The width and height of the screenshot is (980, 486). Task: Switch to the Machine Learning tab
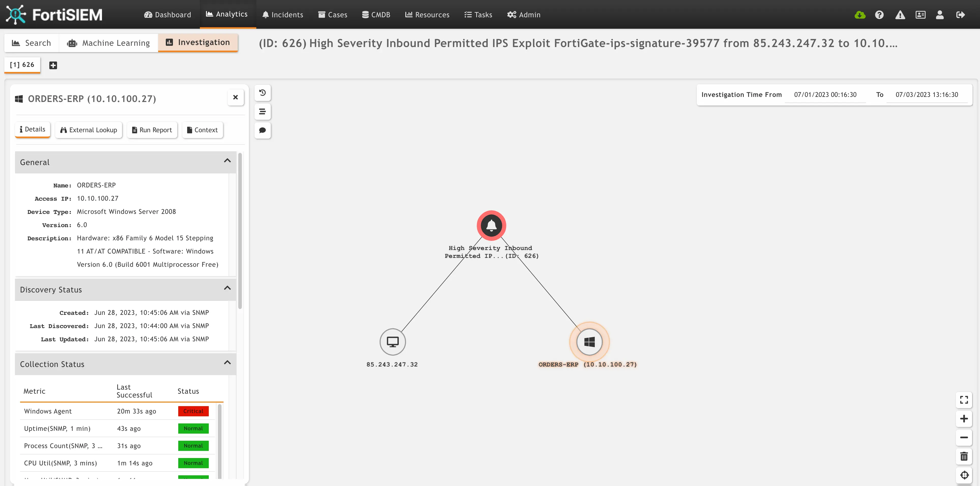(x=108, y=43)
